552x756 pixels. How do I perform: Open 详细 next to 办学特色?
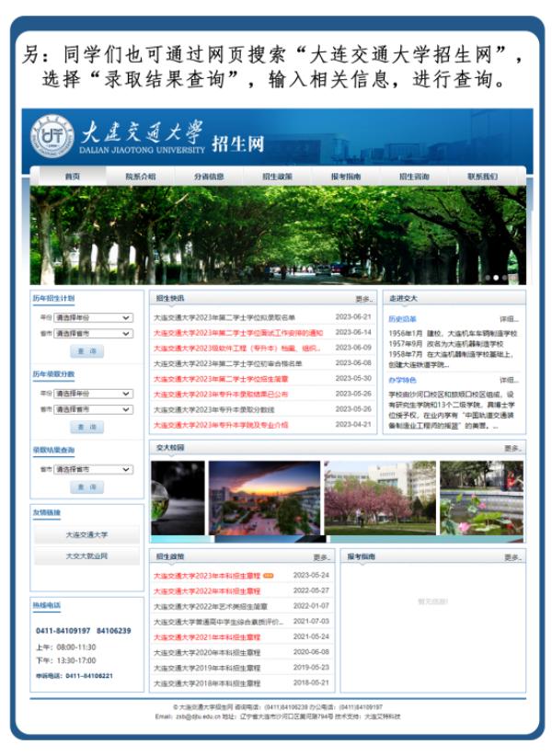coord(509,380)
